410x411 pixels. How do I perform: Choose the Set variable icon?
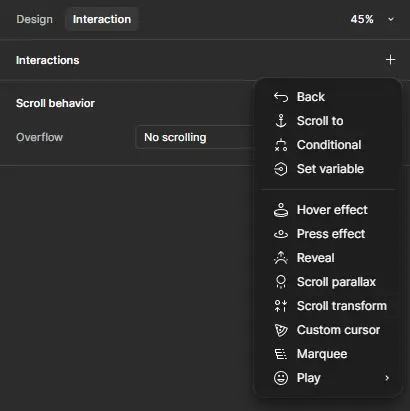(x=281, y=169)
